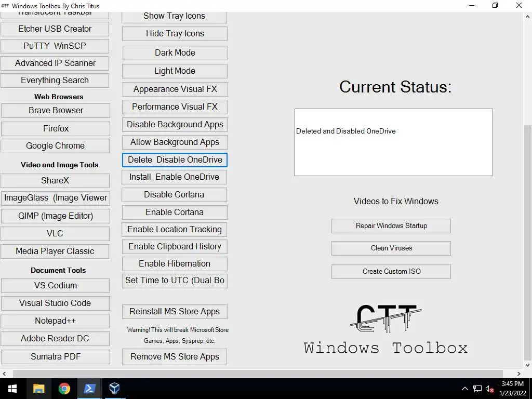Install Media Player Classic
Viewport: 532px width, 399px height.
(55, 251)
